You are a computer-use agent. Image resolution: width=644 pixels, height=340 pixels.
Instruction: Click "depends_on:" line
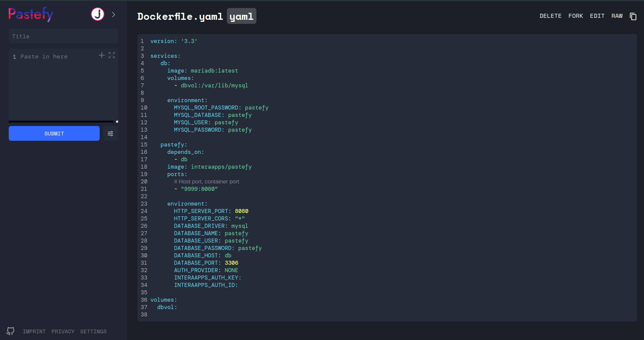[186, 152]
